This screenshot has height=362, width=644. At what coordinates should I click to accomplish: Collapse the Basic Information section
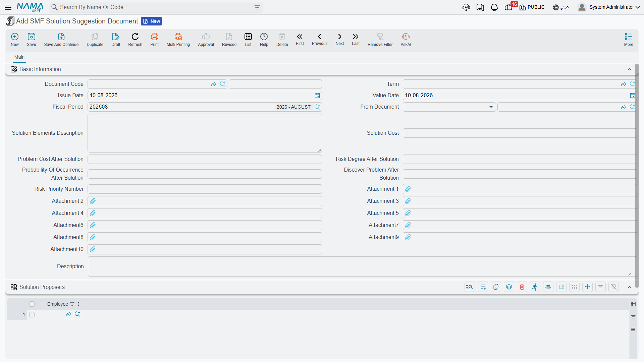[x=630, y=69]
